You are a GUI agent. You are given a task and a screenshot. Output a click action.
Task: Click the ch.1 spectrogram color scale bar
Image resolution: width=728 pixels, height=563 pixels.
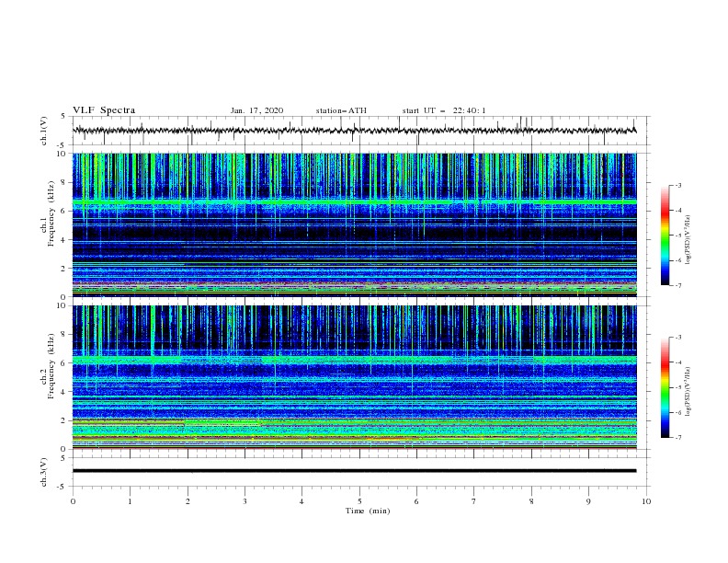tap(665, 236)
